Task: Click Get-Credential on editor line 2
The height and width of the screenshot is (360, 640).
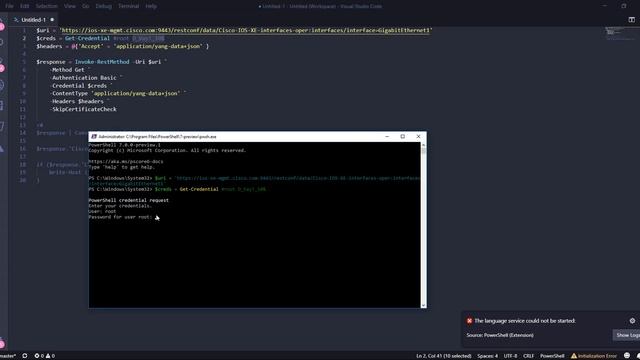Action: 87,38
